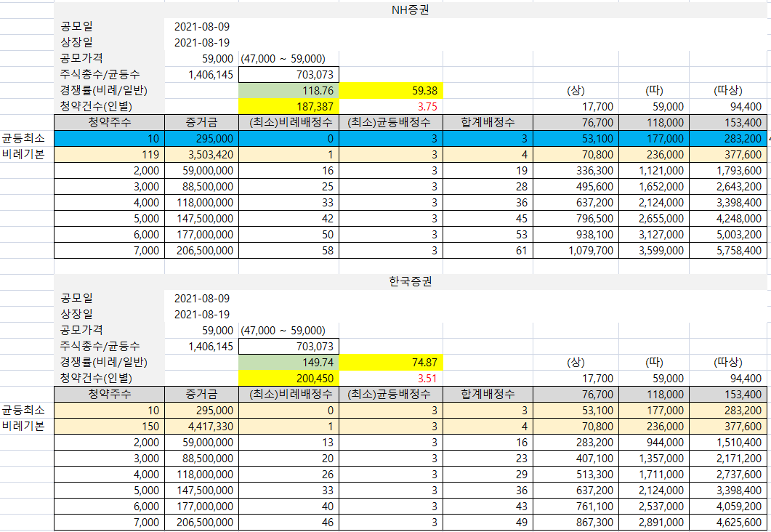Select the 청약주수 header in NH증권 table
The width and height of the screenshot is (771, 532).
109,122
